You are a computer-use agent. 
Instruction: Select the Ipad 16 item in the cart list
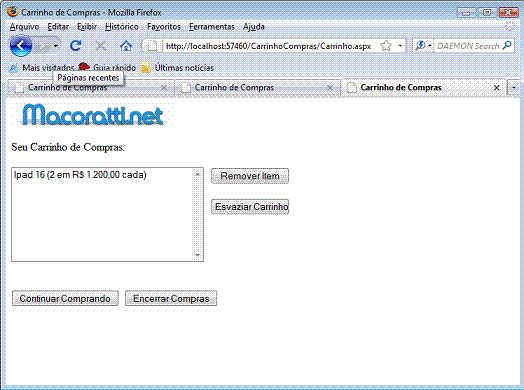click(x=80, y=175)
